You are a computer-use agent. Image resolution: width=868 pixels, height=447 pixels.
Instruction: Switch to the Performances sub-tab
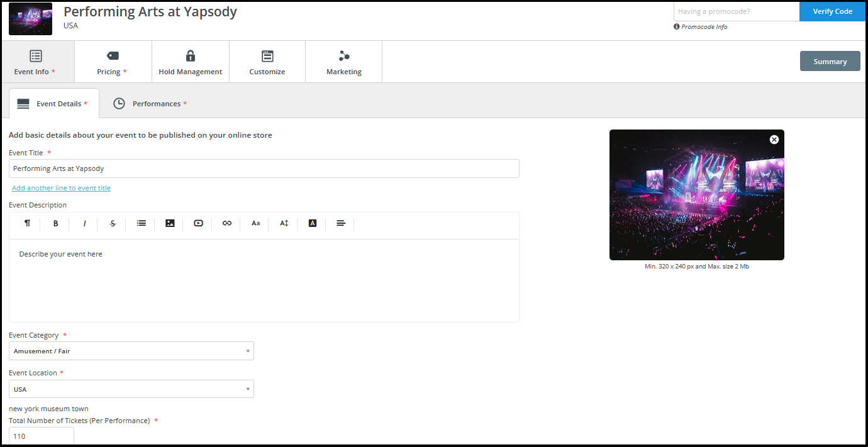[x=150, y=104]
